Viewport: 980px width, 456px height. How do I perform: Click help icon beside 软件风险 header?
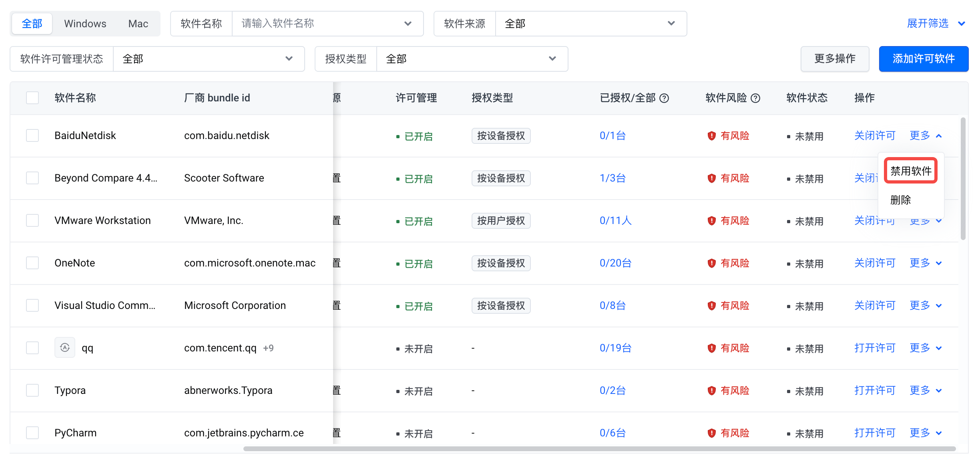(755, 98)
